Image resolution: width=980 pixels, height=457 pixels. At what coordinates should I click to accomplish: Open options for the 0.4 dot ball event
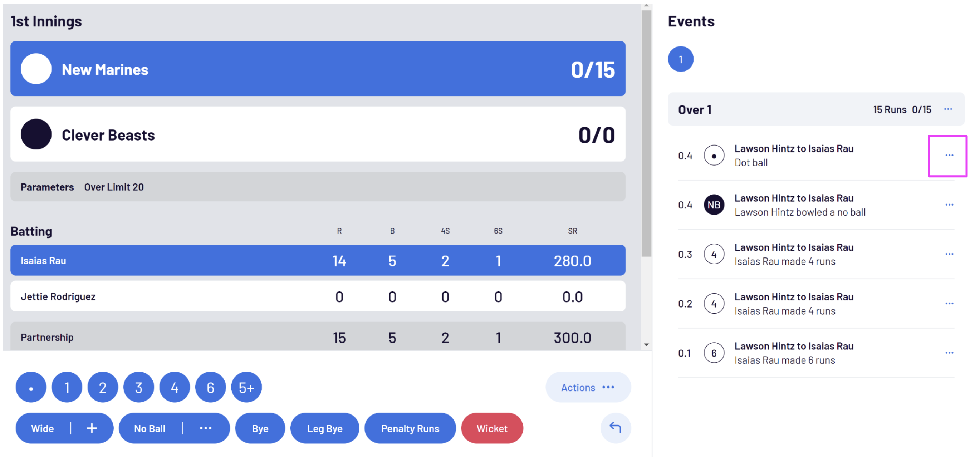click(x=949, y=156)
